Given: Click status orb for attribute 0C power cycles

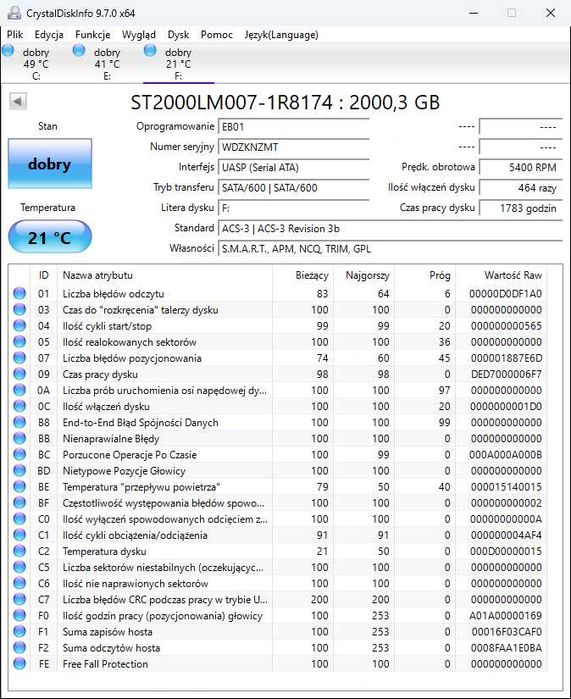Looking at the screenshot, I should pyautogui.click(x=19, y=406).
